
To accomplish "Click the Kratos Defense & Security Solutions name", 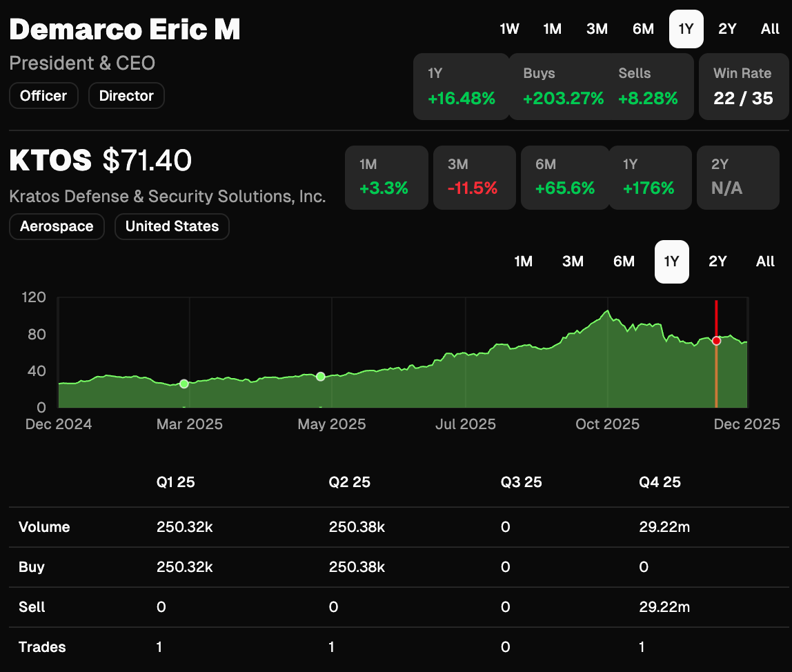I will coord(167,196).
